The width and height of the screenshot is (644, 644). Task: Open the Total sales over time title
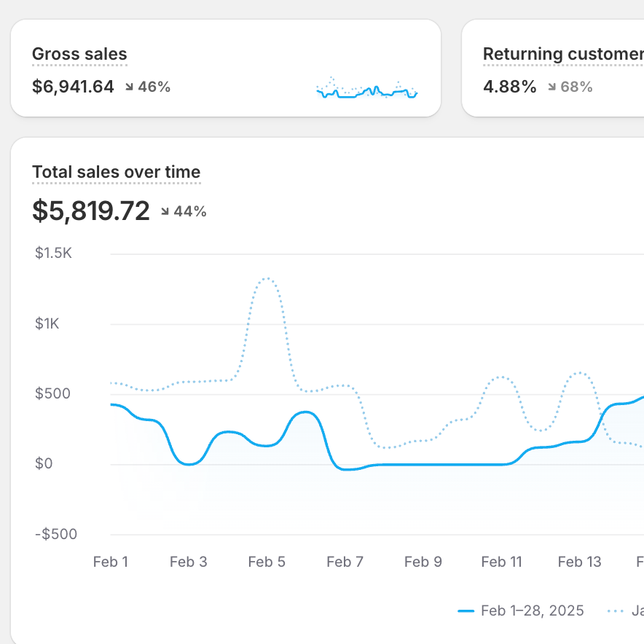117,172
